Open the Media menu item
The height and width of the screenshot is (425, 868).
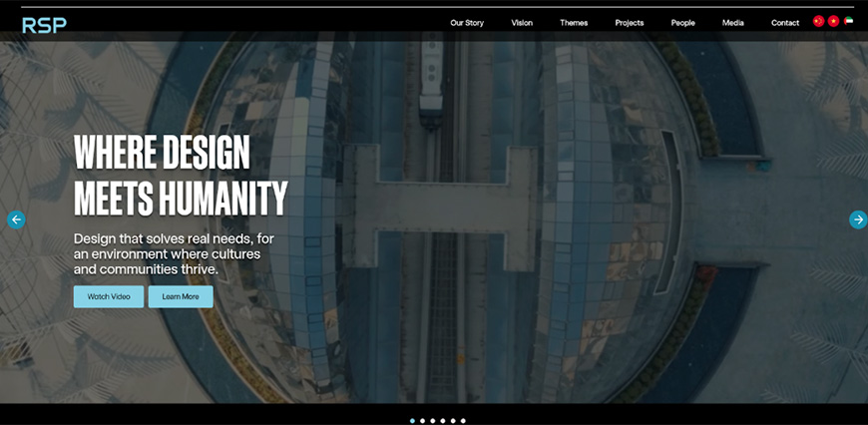click(x=733, y=23)
